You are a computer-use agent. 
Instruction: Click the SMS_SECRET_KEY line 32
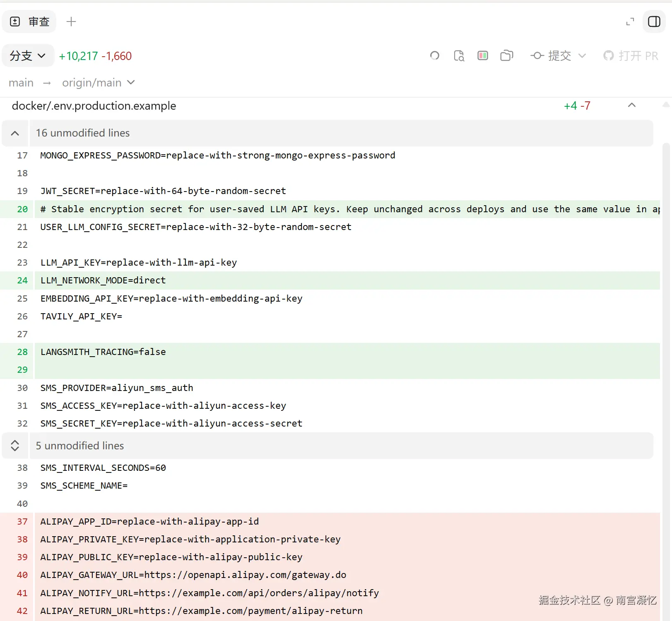pos(171,424)
